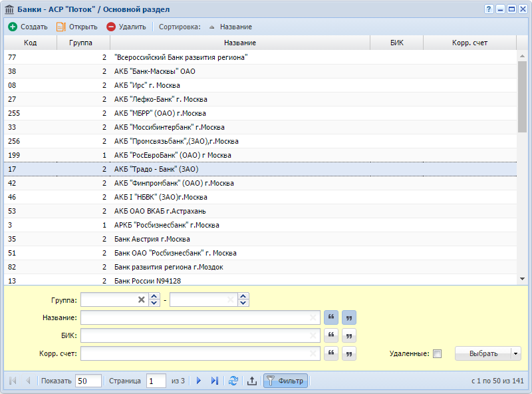Jump to the last page
The width and height of the screenshot is (532, 394).
(215, 381)
